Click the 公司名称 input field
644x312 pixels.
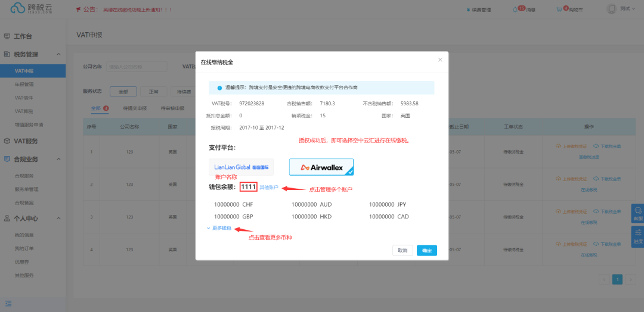137,67
